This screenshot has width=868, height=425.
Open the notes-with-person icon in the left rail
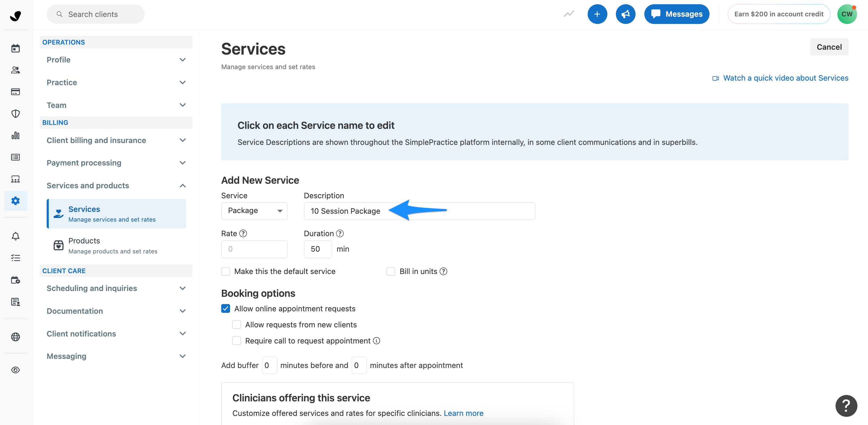(x=15, y=302)
